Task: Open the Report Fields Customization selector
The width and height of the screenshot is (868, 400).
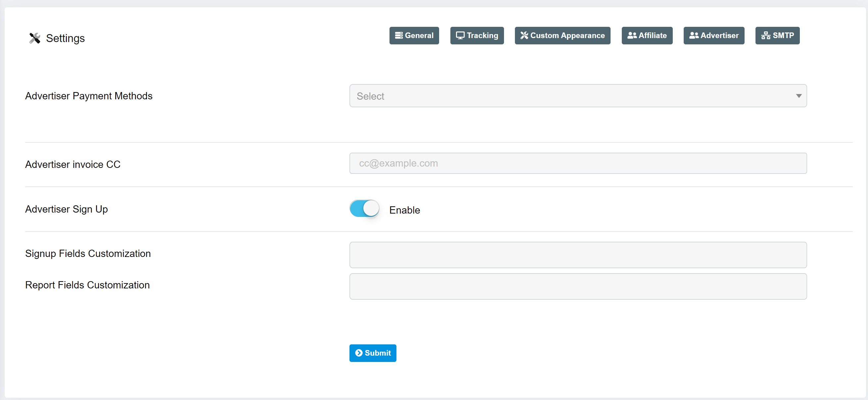Action: (x=578, y=286)
